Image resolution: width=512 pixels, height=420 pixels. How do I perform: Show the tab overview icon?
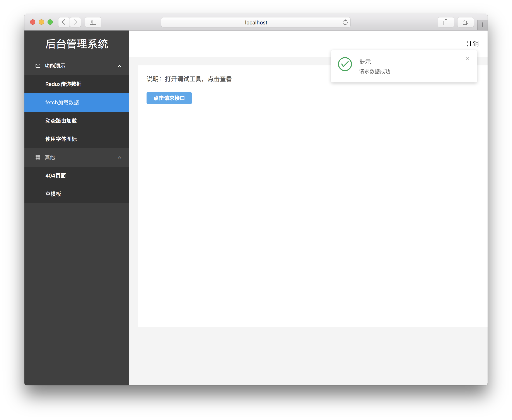pyautogui.click(x=465, y=22)
